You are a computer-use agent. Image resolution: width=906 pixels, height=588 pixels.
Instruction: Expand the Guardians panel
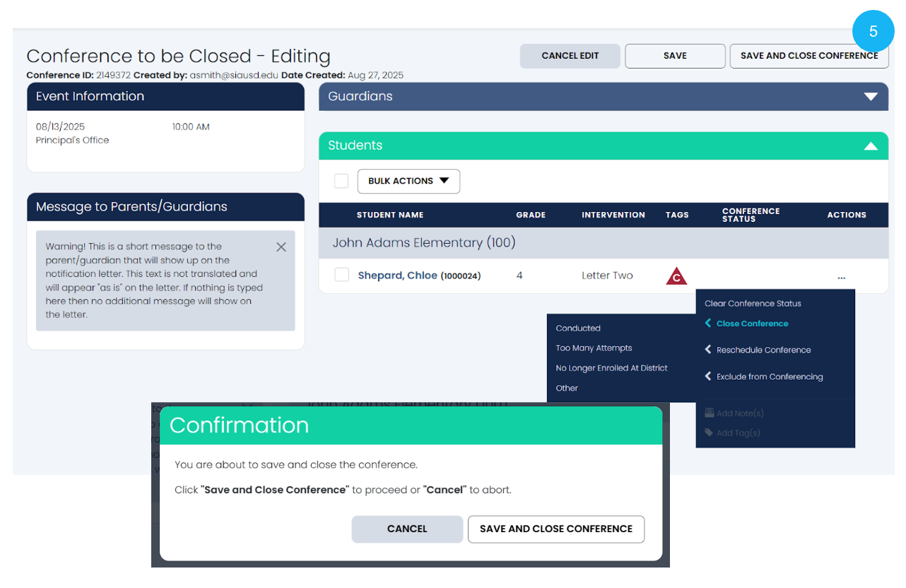871,97
